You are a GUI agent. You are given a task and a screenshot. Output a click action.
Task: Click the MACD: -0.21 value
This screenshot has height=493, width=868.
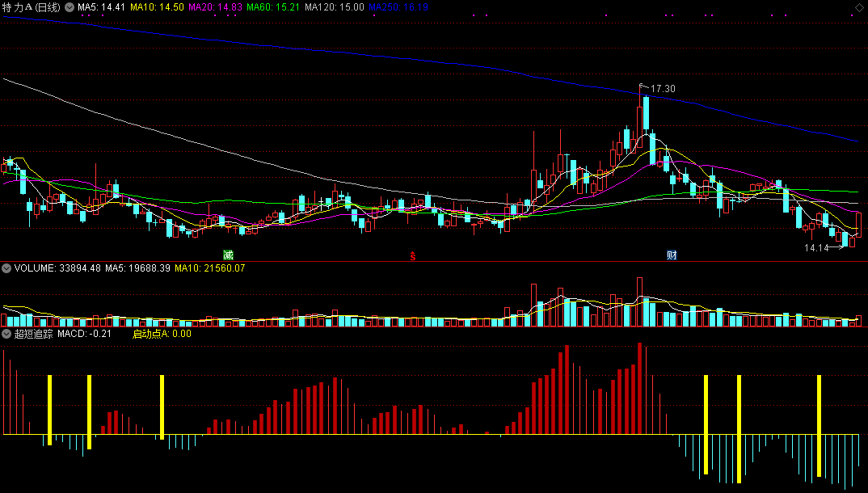pyautogui.click(x=85, y=334)
